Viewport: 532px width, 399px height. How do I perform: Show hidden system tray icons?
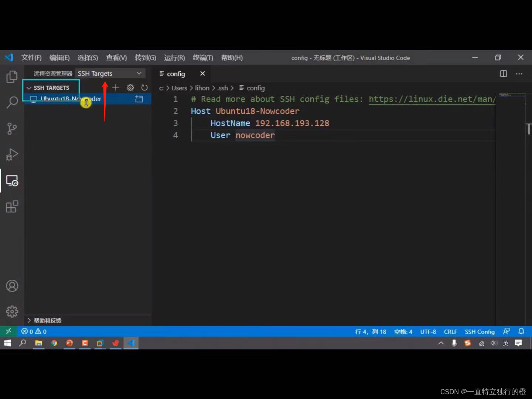tap(441, 343)
